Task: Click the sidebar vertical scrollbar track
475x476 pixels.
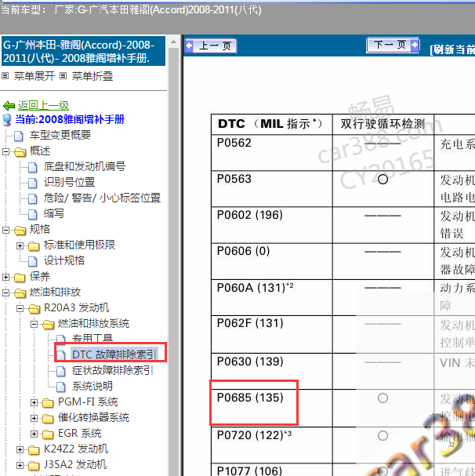Action: point(173,261)
